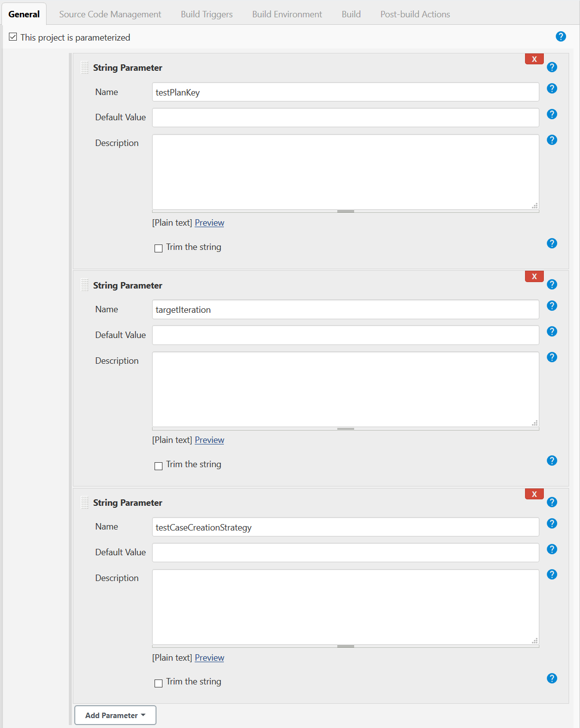Enable Trim the string for targetIteration

click(158, 466)
